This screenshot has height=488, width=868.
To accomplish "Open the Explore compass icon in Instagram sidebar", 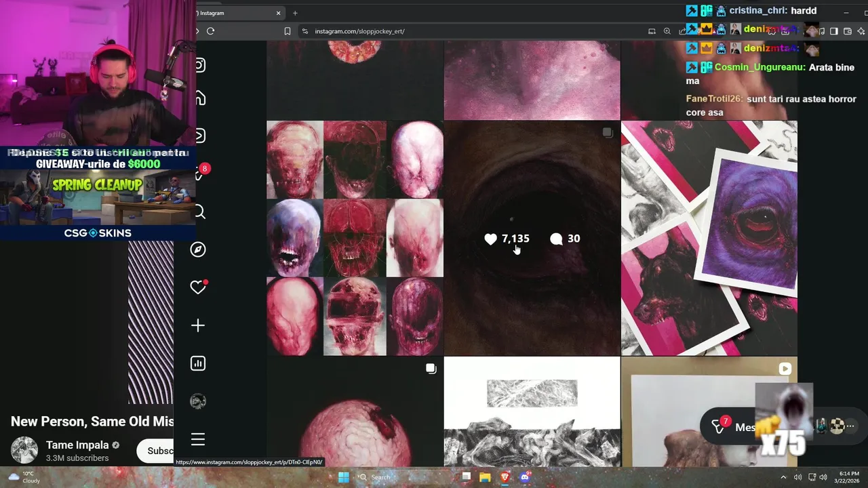I will (198, 249).
